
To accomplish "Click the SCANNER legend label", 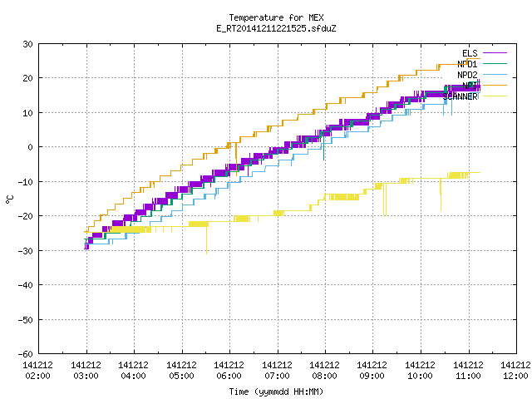I will [x=460, y=96].
